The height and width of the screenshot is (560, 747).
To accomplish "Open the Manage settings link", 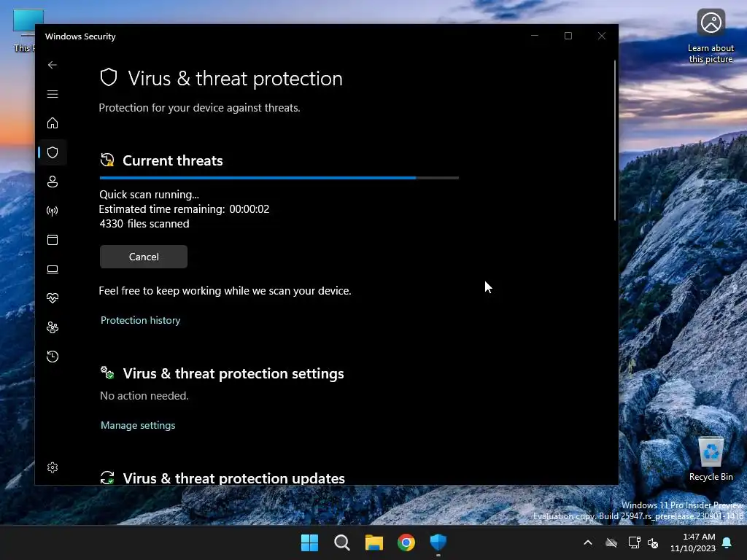I will (138, 425).
